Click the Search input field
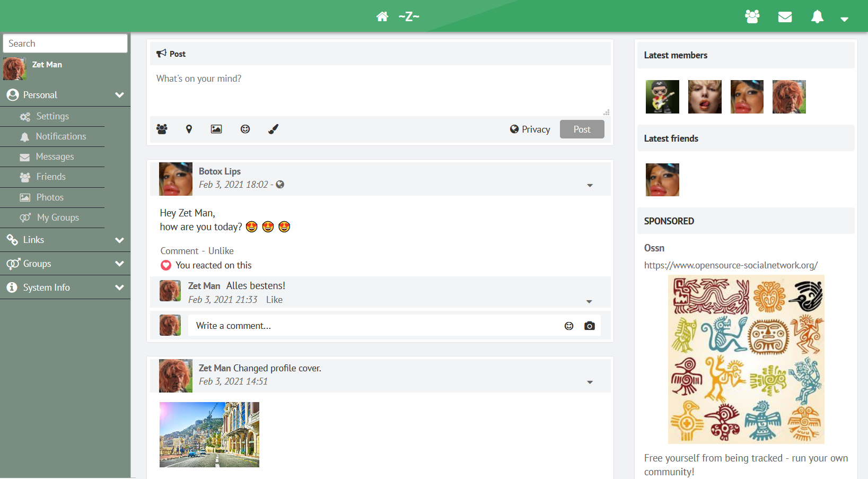This screenshot has width=868, height=479. pyautogui.click(x=65, y=43)
